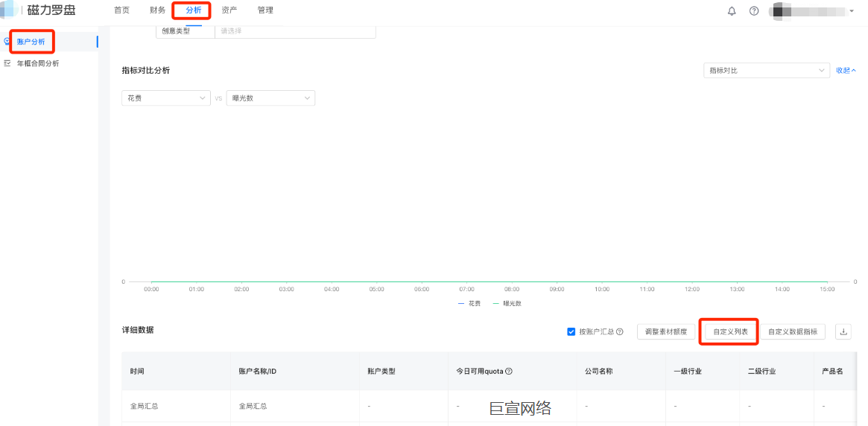Open the 创意类型 请选择 dropdown
Screen dimensions: 868x426
point(295,31)
